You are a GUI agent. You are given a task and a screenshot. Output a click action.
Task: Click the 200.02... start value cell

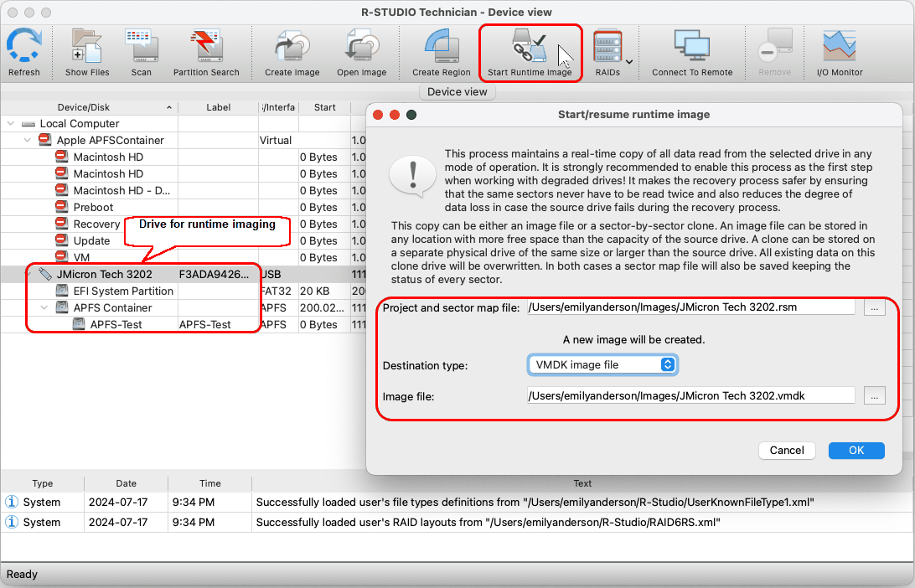coord(324,307)
